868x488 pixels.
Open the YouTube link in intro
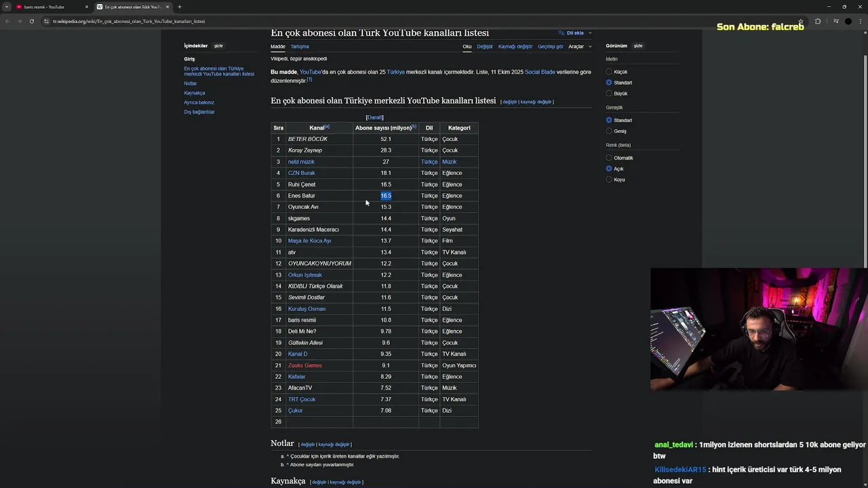(311, 72)
